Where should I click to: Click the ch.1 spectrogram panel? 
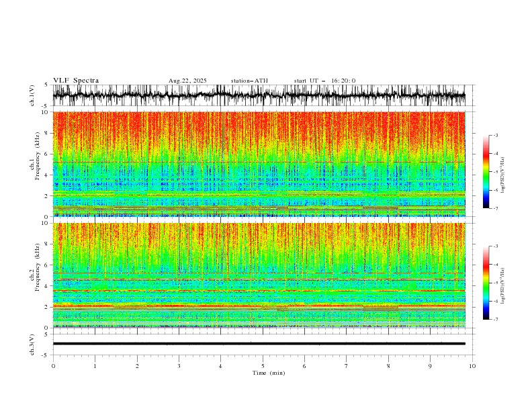point(259,164)
